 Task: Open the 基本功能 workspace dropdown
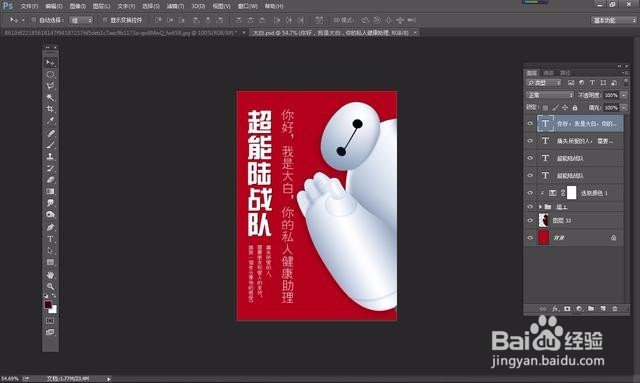[613, 20]
